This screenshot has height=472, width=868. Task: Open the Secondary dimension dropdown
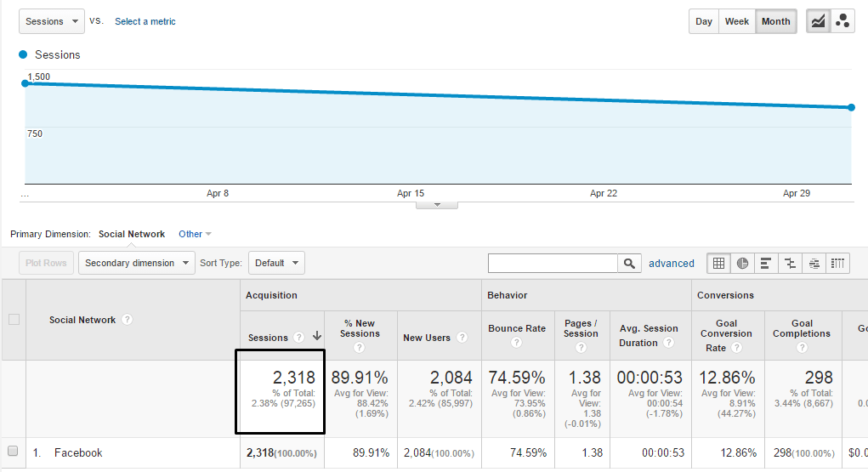[137, 263]
